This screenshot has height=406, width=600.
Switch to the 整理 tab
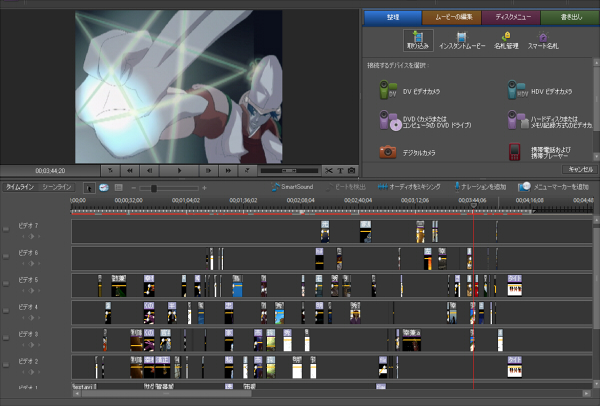(x=393, y=17)
